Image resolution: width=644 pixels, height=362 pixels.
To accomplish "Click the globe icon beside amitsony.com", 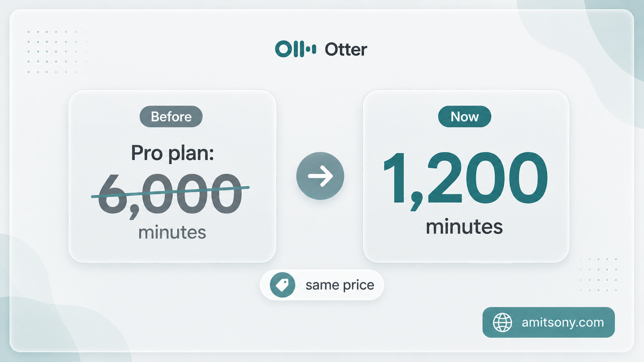I will pos(503,323).
